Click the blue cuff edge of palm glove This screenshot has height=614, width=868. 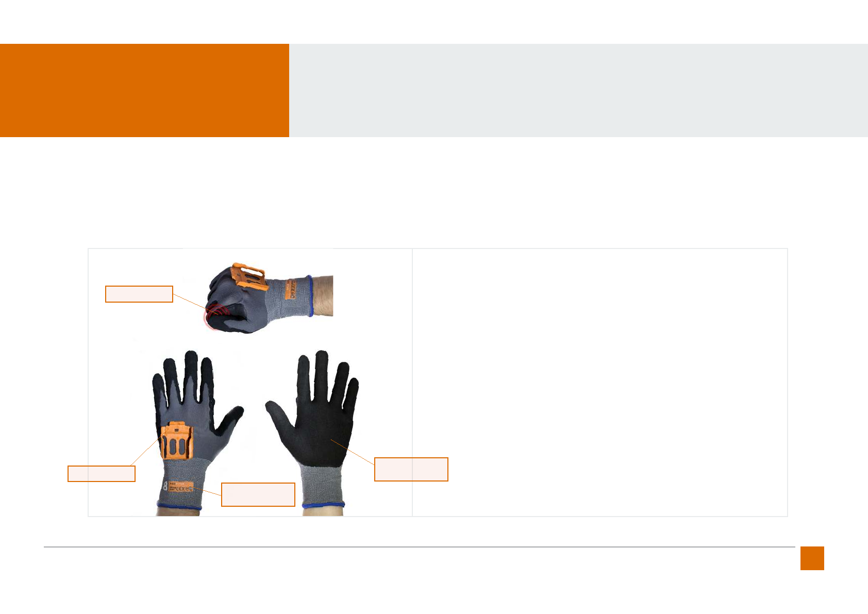[x=323, y=505]
